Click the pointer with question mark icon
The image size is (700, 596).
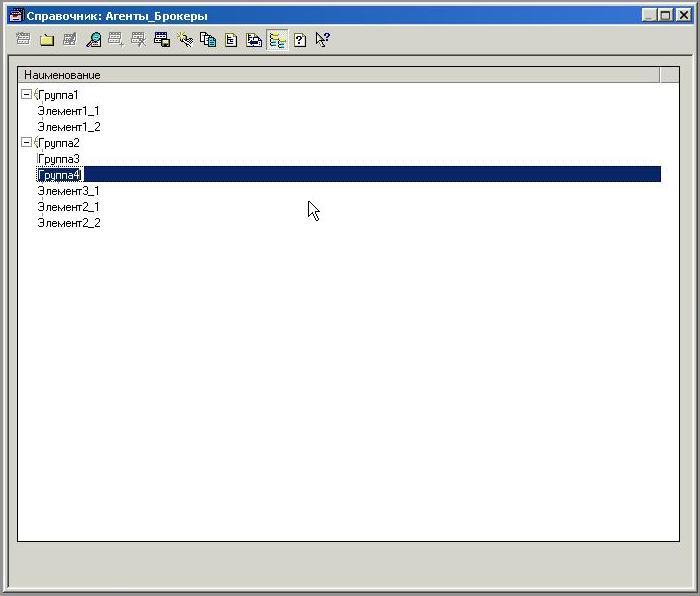point(322,40)
